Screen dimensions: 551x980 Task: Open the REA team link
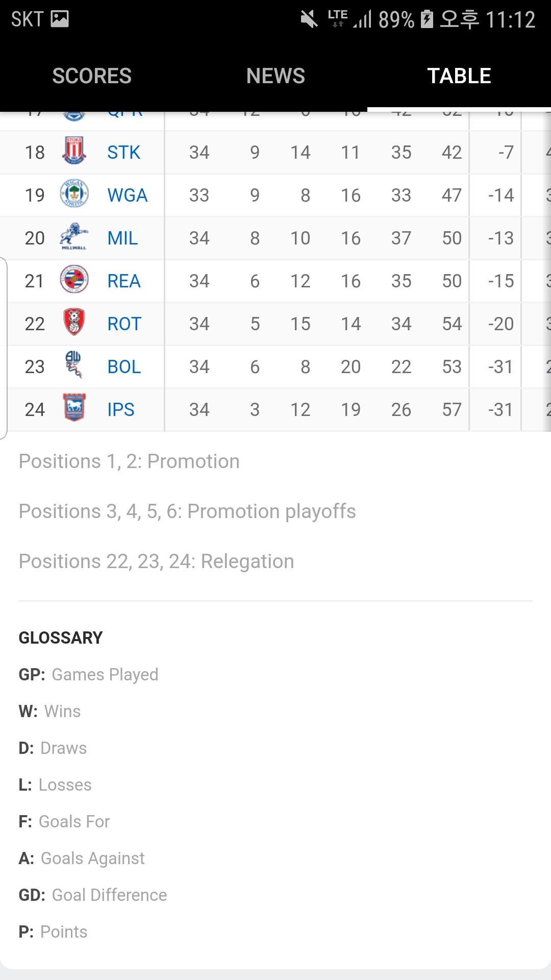pyautogui.click(x=123, y=281)
